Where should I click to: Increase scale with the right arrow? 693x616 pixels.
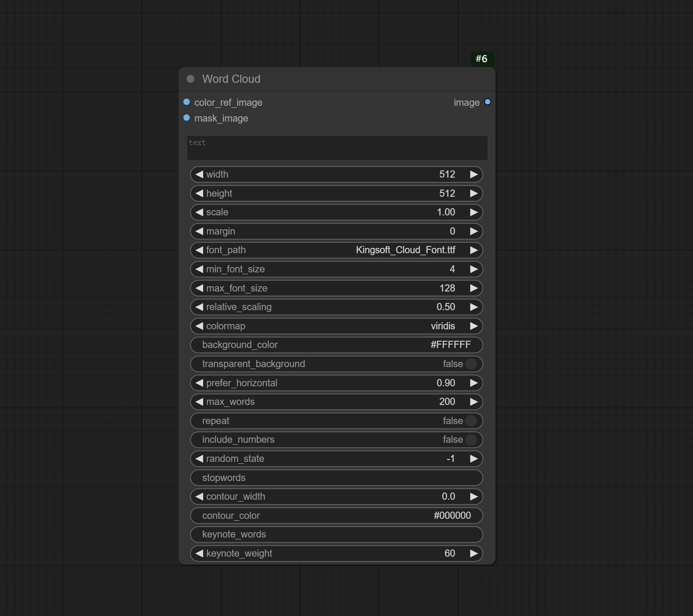coord(474,212)
